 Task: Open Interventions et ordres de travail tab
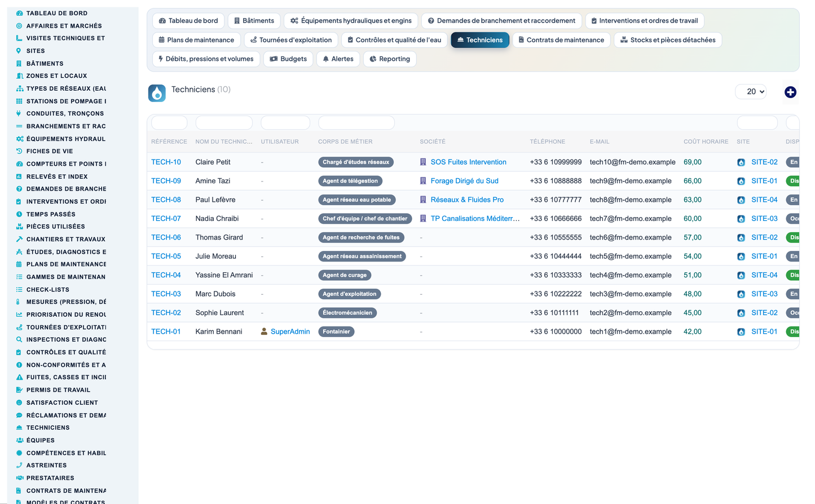click(x=644, y=21)
